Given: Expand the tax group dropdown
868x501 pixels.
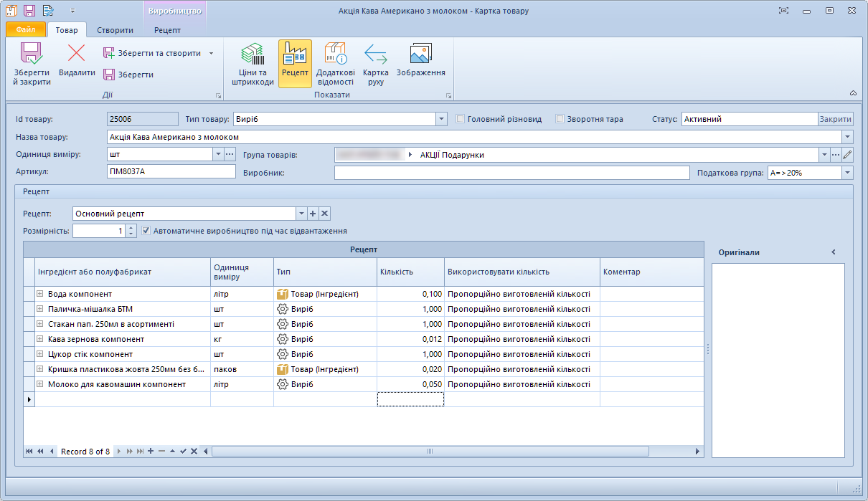Looking at the screenshot, I should pyautogui.click(x=847, y=173).
